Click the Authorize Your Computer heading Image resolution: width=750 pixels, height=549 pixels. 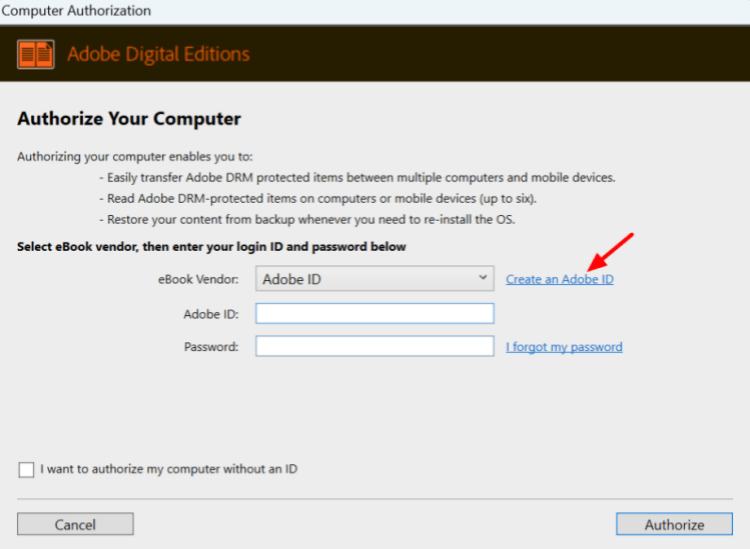pyautogui.click(x=129, y=119)
